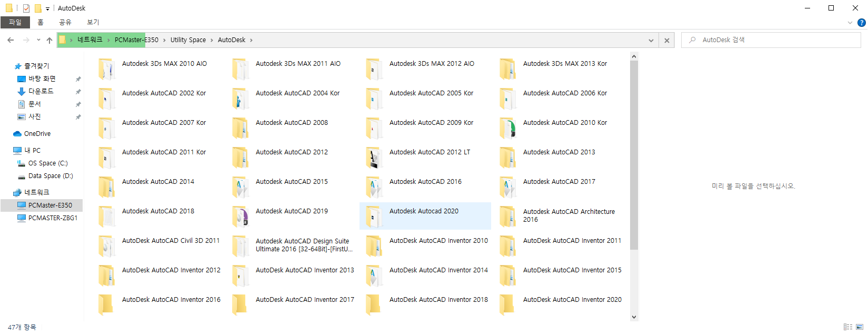
Task: Expand the ribbon with the chevron
Action: 850,23
